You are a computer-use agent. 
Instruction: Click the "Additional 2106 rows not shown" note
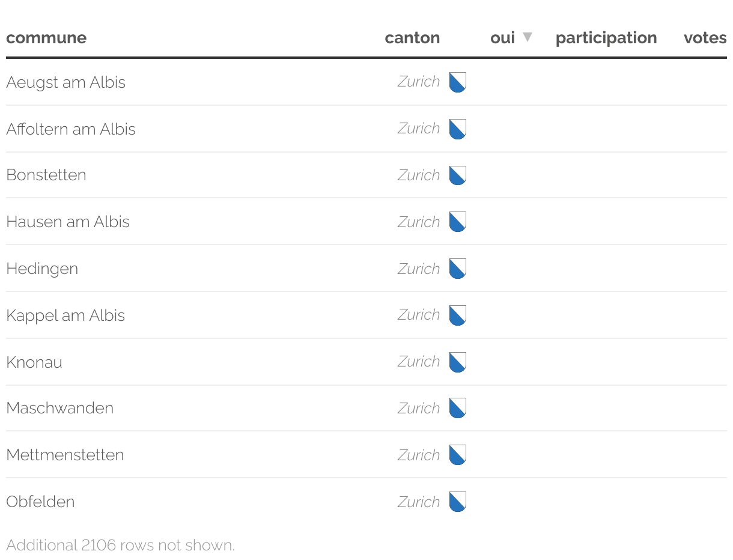click(x=120, y=545)
